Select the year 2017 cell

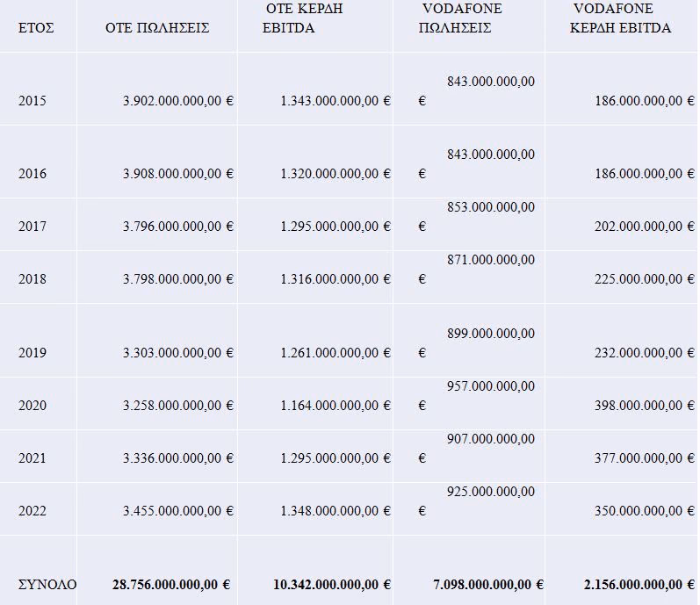tap(32, 227)
